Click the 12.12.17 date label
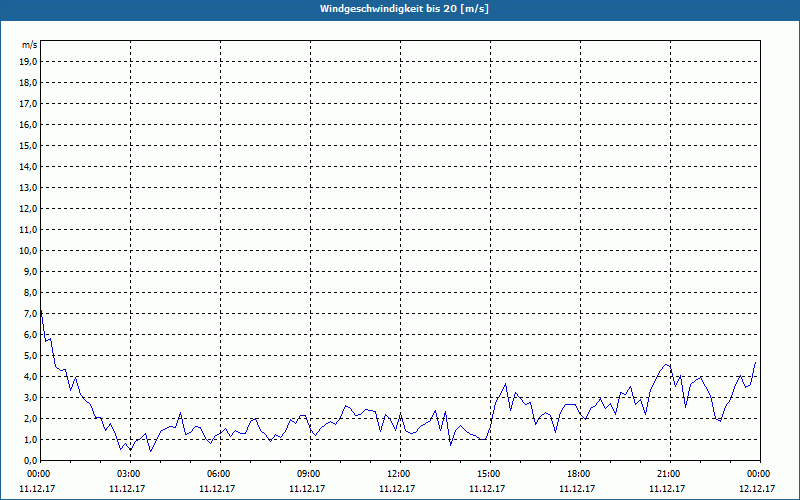 [758, 489]
